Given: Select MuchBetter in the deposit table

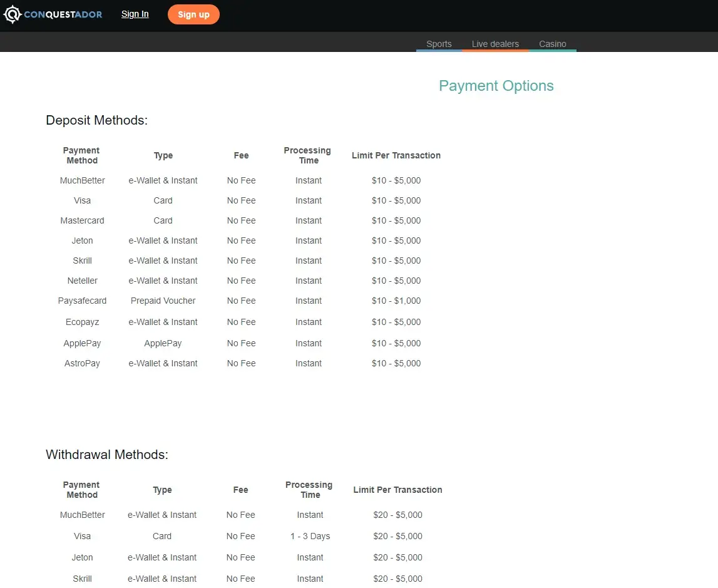Looking at the screenshot, I should pos(83,180).
